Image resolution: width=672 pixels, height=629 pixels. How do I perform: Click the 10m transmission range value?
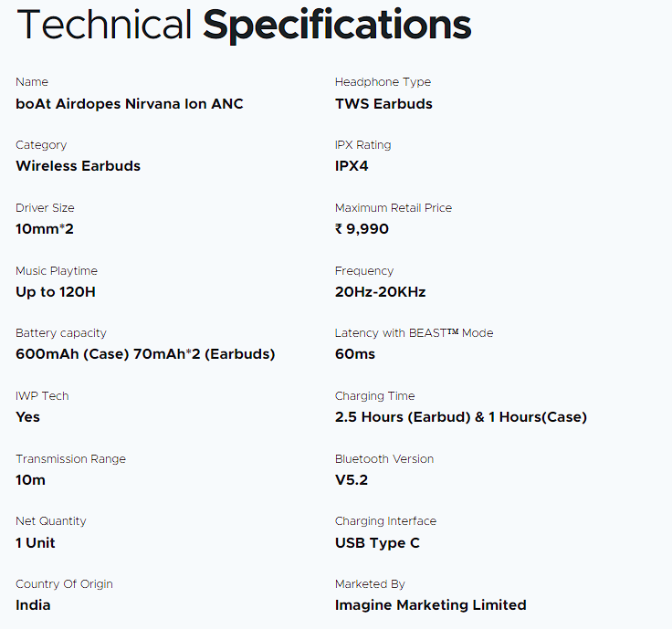30,480
